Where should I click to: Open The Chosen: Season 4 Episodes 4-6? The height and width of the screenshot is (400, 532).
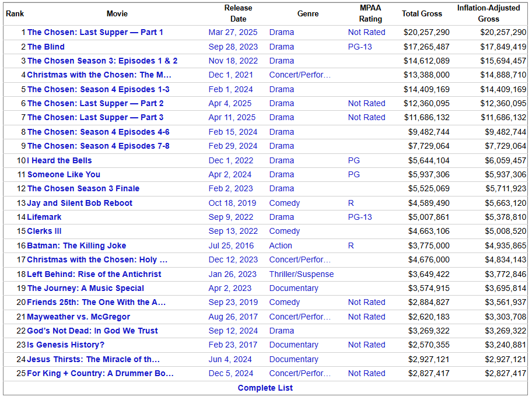pos(99,132)
